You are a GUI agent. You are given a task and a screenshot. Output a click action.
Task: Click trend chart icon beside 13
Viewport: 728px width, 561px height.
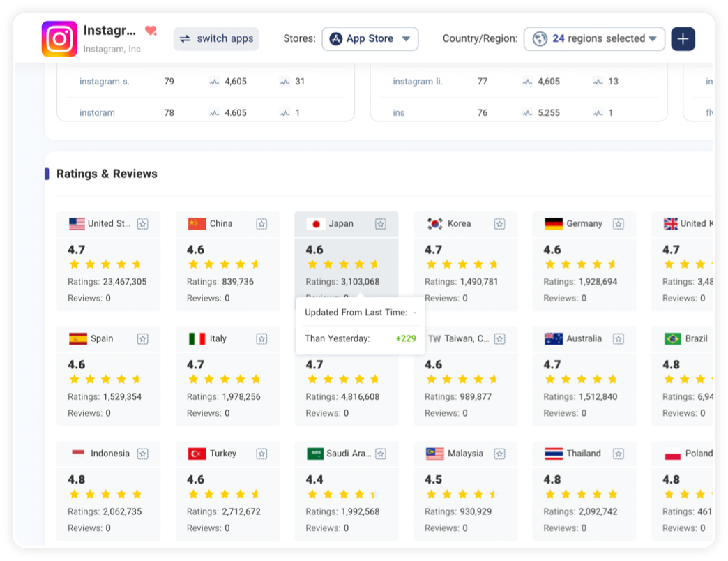[598, 82]
